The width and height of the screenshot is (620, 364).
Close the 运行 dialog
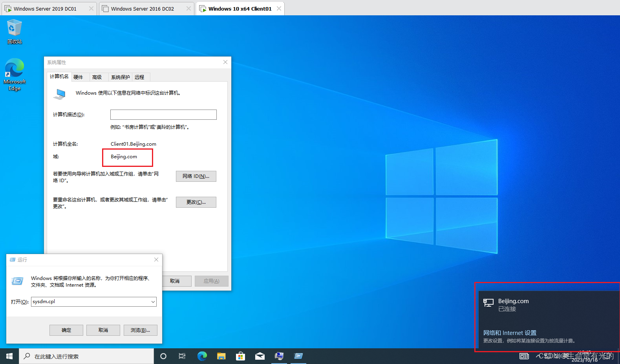pos(156,260)
